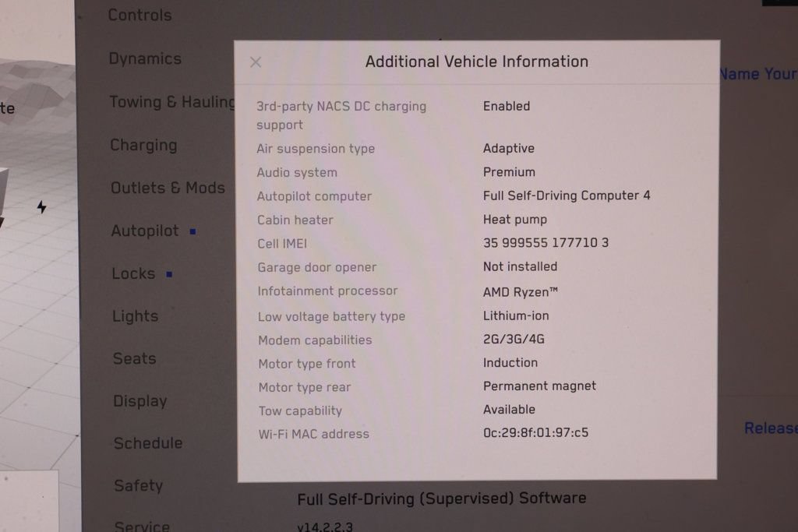
Task: Select Towing & Hauling in sidebar
Action: [172, 102]
